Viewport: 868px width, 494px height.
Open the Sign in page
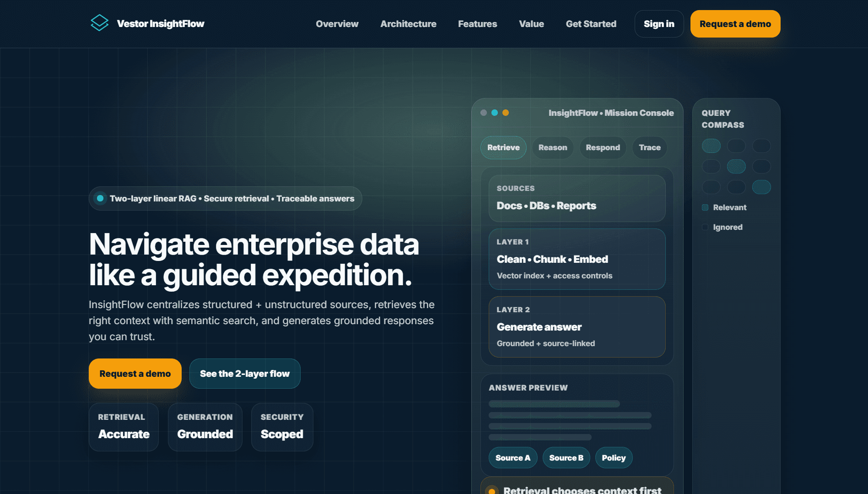coord(659,24)
